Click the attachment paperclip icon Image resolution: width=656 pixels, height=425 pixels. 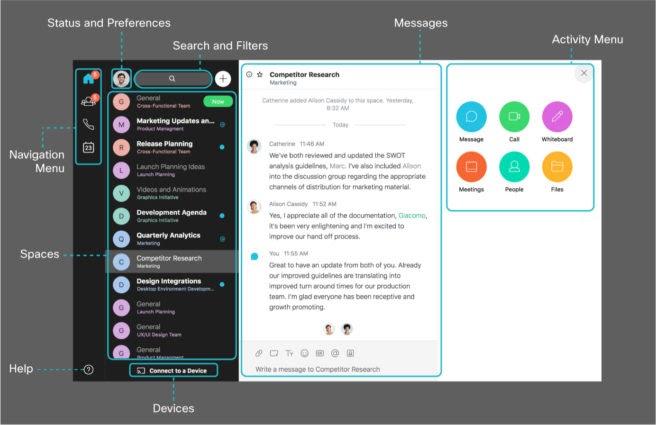(x=259, y=353)
